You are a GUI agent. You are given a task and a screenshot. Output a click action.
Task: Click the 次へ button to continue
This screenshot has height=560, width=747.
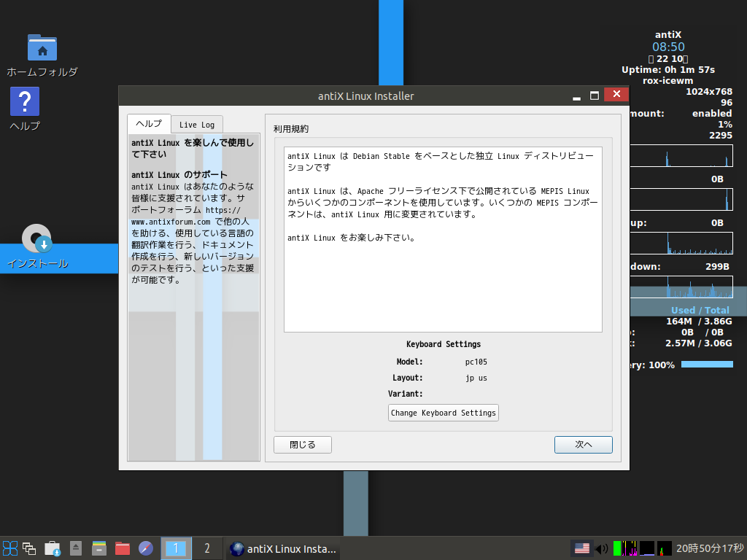[x=583, y=445]
